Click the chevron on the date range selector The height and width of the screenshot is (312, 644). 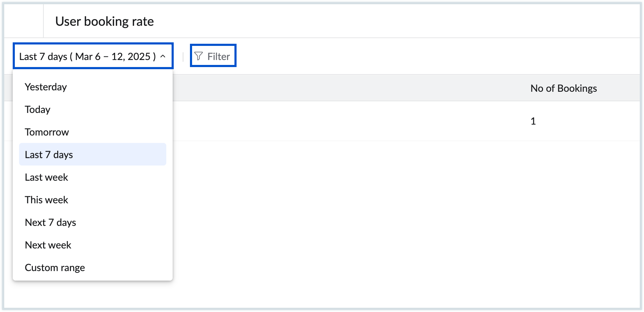[162, 56]
